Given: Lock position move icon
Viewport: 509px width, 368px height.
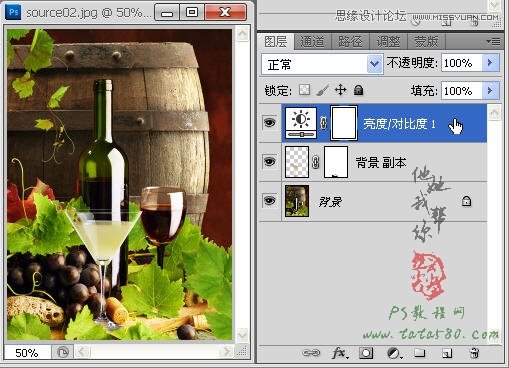Looking at the screenshot, I should [x=341, y=90].
